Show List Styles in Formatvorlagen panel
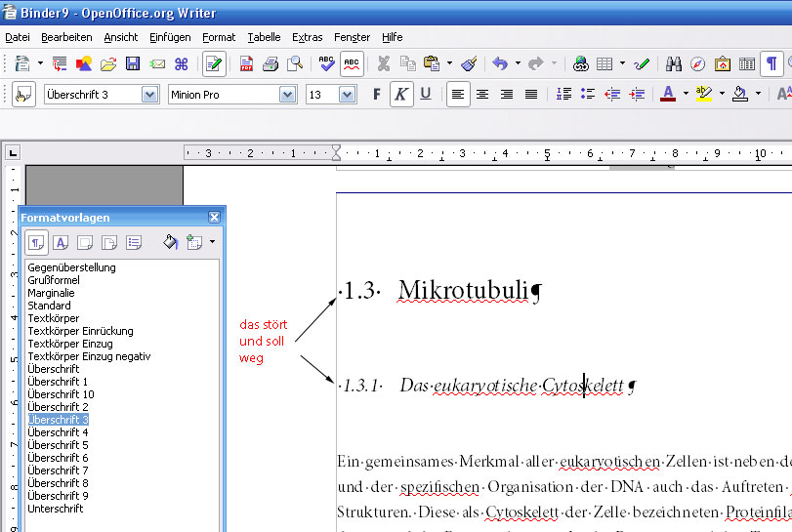Viewport: 792px width, 532px height. point(134,242)
